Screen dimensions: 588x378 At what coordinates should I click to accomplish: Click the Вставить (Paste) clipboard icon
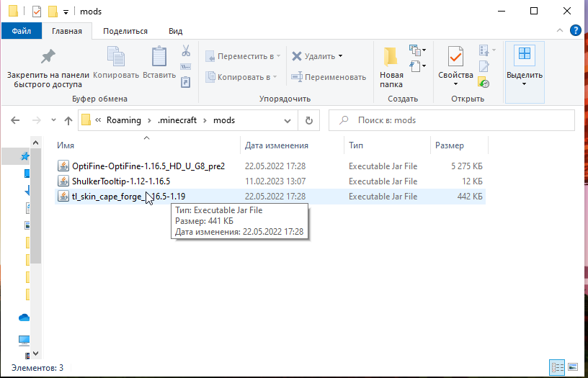[159, 56]
